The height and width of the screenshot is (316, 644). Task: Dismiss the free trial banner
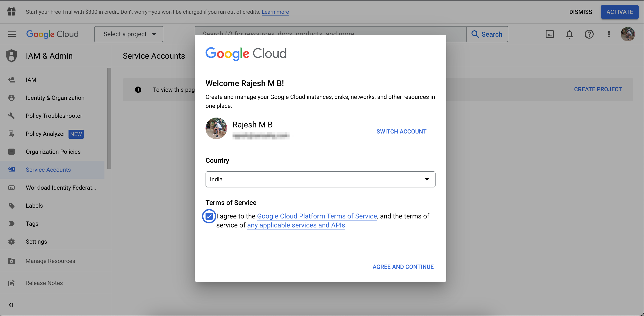pyautogui.click(x=580, y=12)
